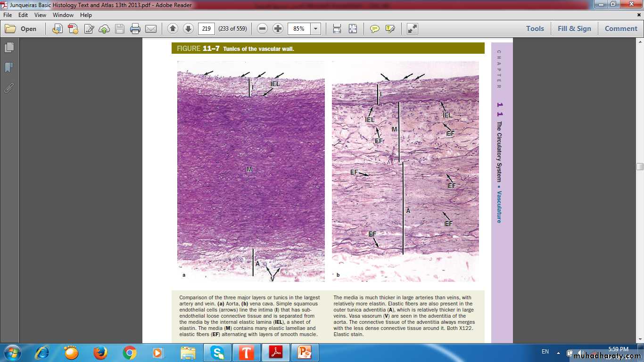644x362 pixels.
Task: Click the email envelope icon
Action: [x=151, y=29]
